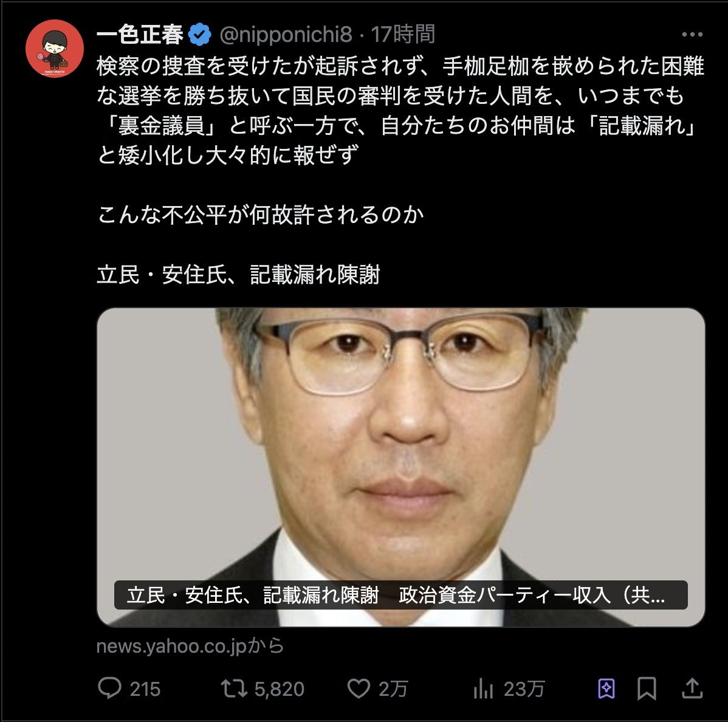
Task: Repost the tweet with the retweet icon
Action: point(234,689)
